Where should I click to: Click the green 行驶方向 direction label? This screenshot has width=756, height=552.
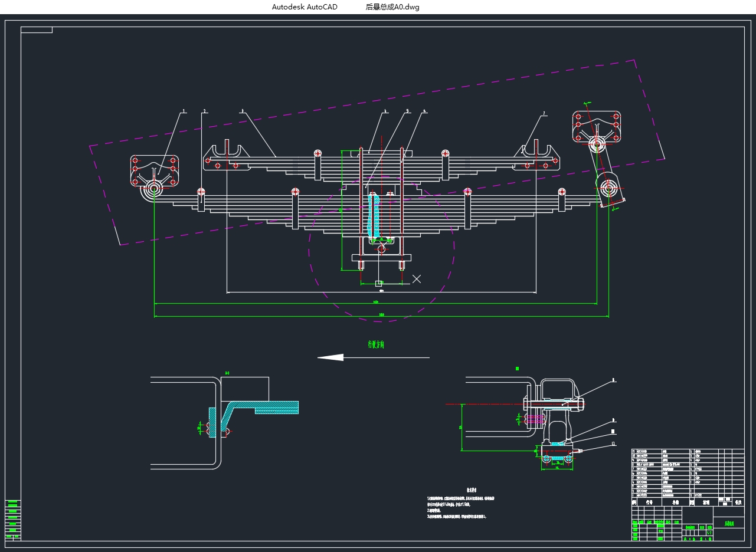(x=376, y=344)
